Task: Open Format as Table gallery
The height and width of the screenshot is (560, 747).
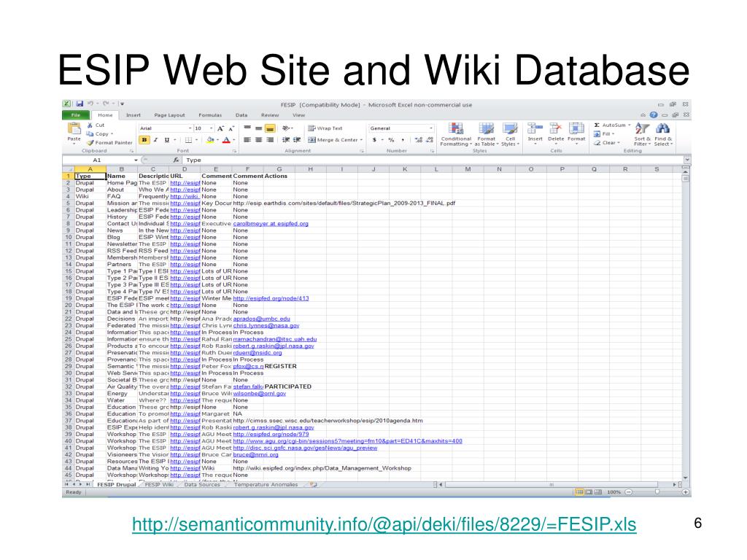Action: 487,135
